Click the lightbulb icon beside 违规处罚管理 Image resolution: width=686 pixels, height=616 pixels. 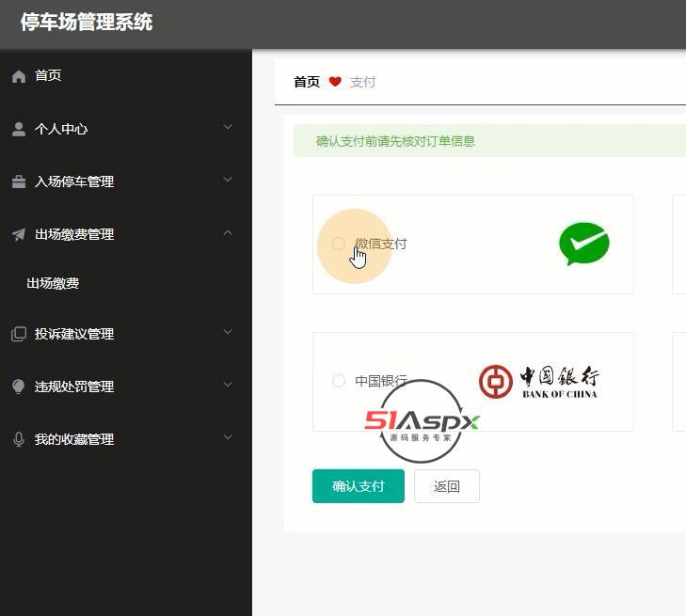click(19, 387)
